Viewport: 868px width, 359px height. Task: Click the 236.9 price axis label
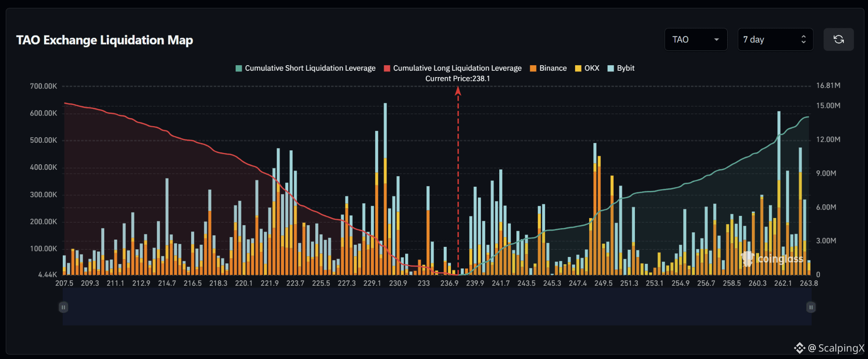point(449,283)
